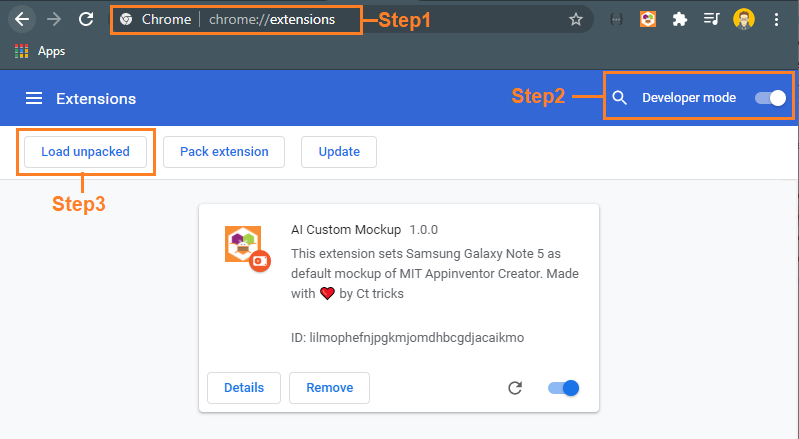This screenshot has width=799, height=439.
Task: Click the curly braces extension icon
Action: point(616,19)
